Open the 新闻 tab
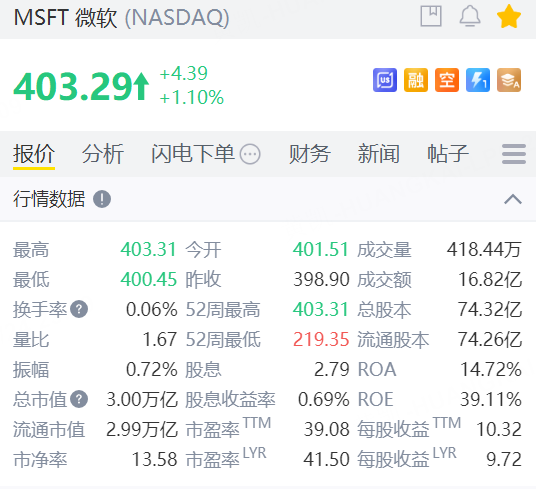This screenshot has height=489, width=536. coord(378,154)
